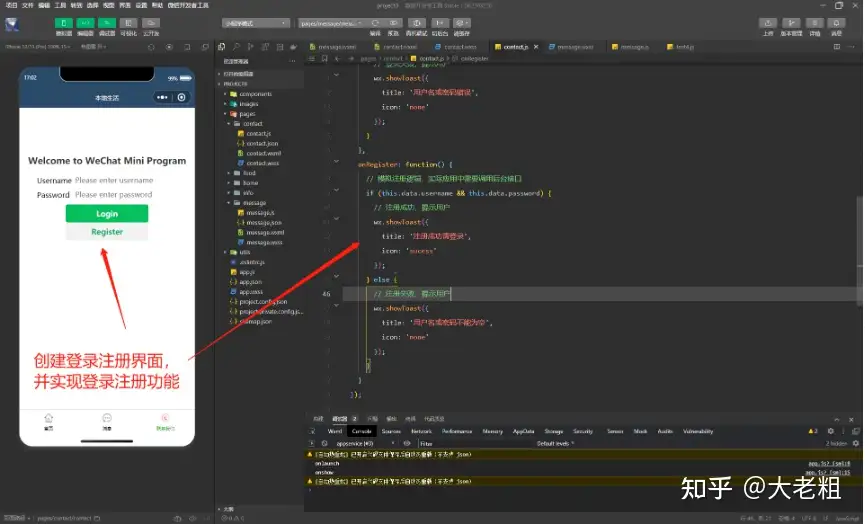Open the simulator device model dropdown

tap(39, 47)
